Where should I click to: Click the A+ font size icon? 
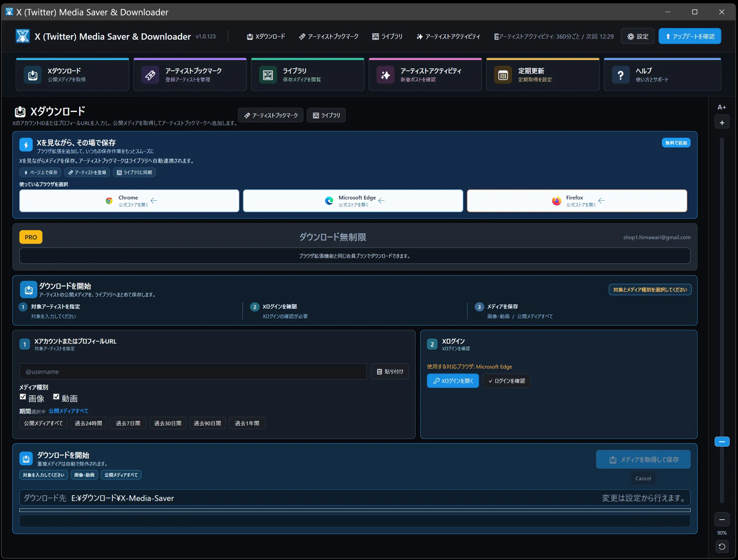tap(722, 107)
